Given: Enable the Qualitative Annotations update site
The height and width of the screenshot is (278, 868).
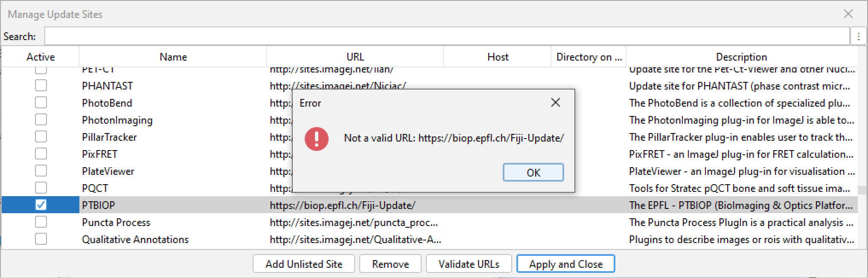Looking at the screenshot, I should (41, 239).
